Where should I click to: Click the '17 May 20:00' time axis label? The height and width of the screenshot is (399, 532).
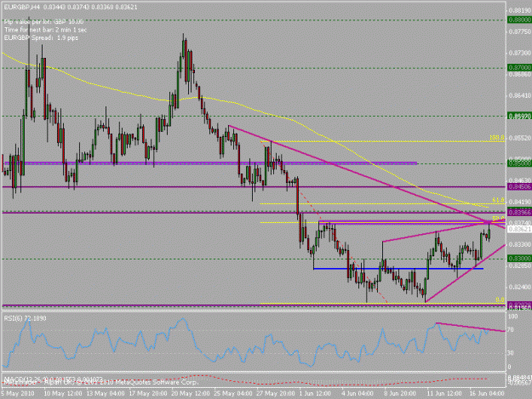pyautogui.click(x=148, y=393)
